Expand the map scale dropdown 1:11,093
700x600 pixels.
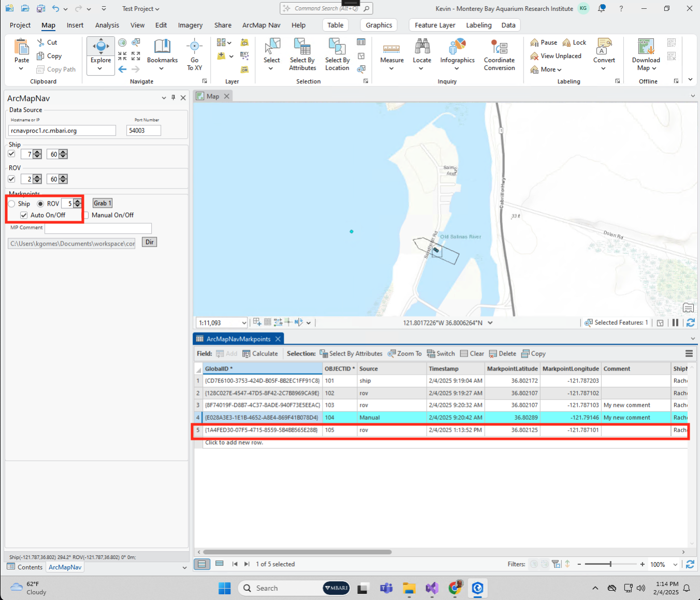pos(244,323)
